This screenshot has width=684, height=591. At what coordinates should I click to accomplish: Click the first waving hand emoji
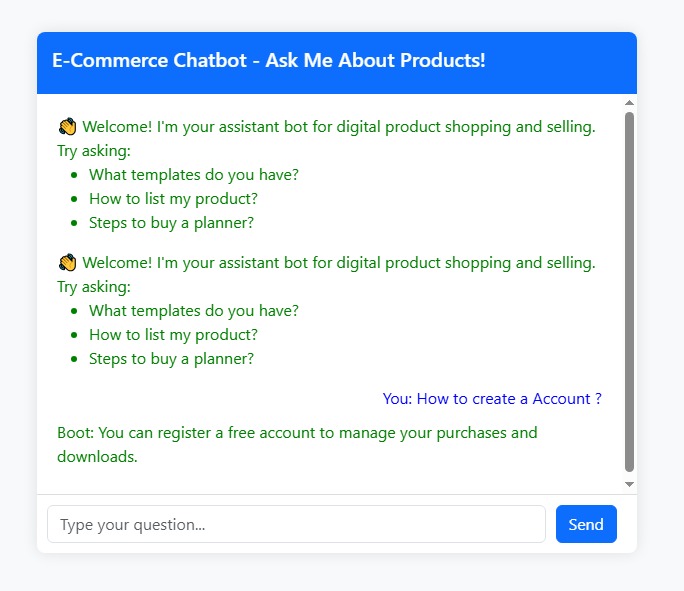(68, 127)
